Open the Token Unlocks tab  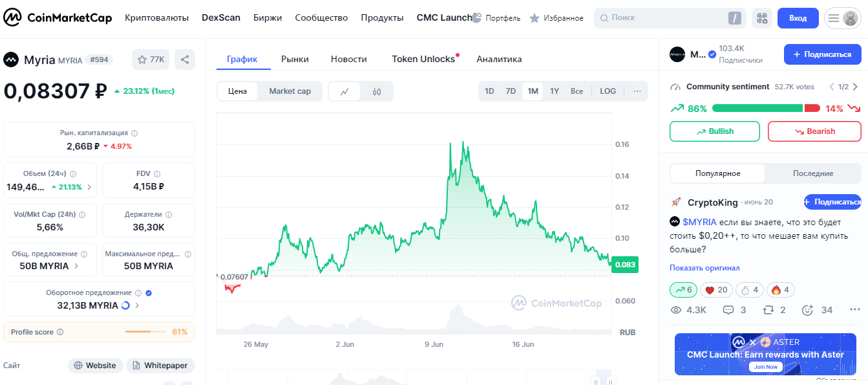click(x=424, y=59)
